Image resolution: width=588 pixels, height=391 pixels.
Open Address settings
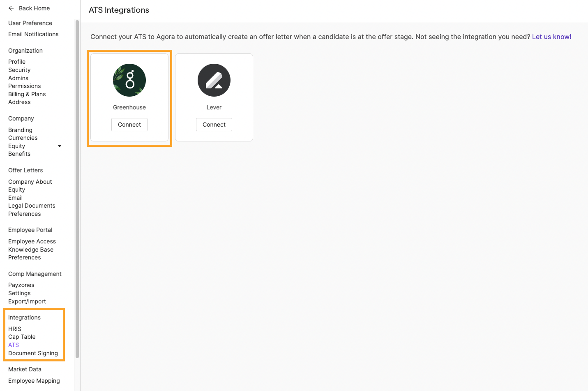click(19, 102)
